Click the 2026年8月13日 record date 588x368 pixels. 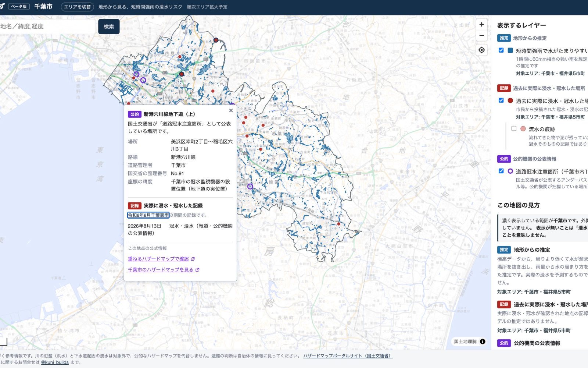click(144, 226)
